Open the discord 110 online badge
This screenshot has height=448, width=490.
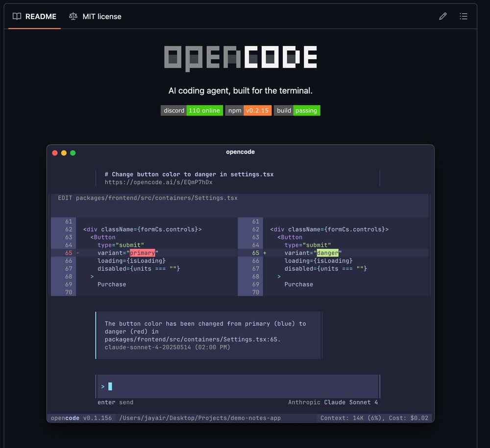192,111
